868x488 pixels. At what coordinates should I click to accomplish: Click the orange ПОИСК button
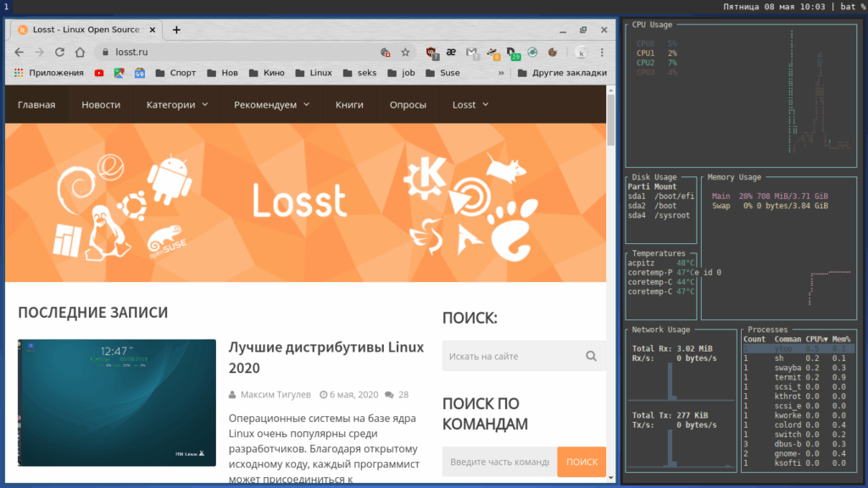pyautogui.click(x=581, y=462)
